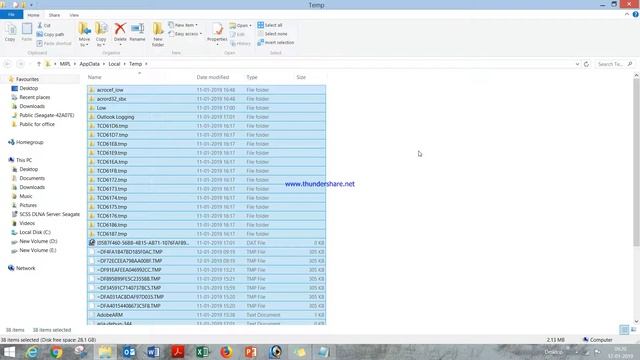The height and width of the screenshot is (360, 640).
Task: Open the File menu tab
Action: coord(11,15)
